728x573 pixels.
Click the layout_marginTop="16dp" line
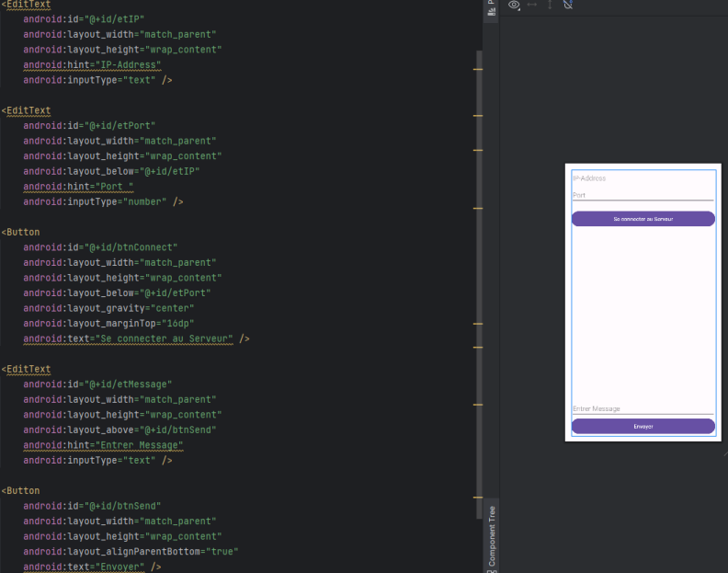pyautogui.click(x=108, y=324)
